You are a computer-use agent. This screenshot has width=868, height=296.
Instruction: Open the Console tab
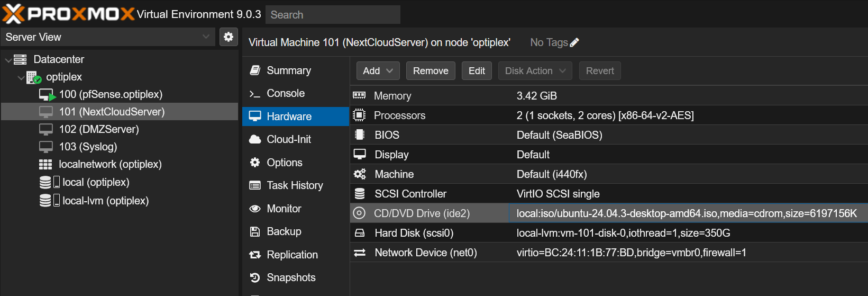point(296,93)
